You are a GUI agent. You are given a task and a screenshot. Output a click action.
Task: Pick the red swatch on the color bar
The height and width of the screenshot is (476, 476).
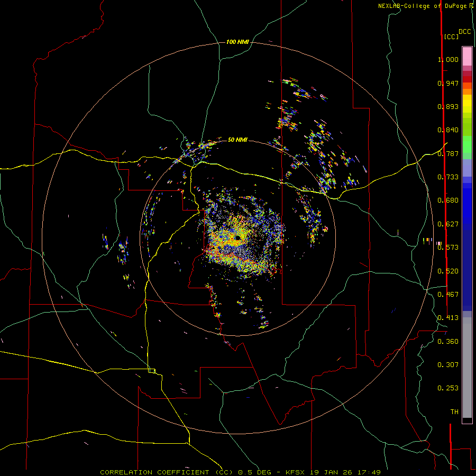[x=467, y=79]
